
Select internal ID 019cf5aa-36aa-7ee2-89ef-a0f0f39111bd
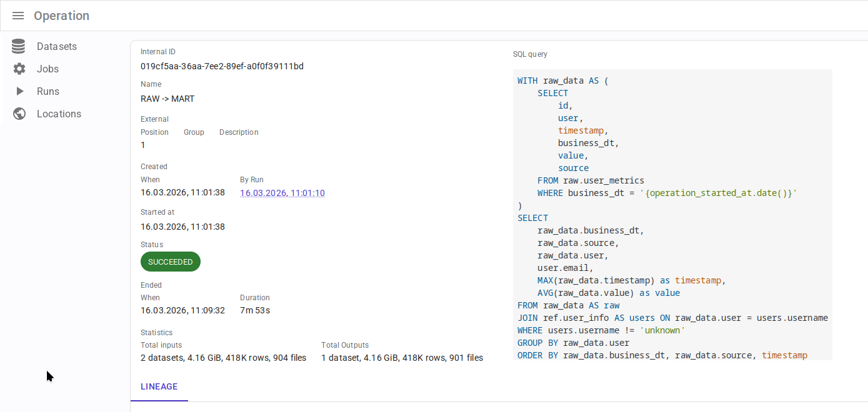(222, 66)
